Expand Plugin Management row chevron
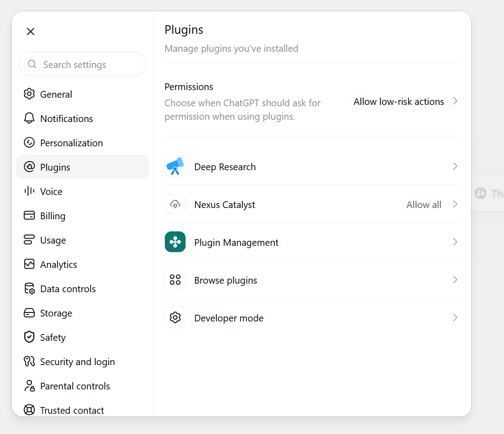This screenshot has height=434, width=504. coord(455,242)
